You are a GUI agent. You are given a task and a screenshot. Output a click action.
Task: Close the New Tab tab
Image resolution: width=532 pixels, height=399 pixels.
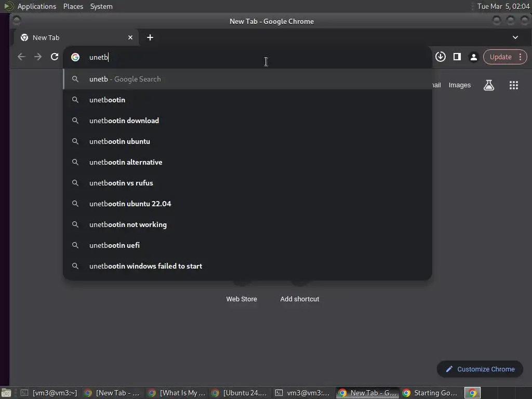[130, 37]
